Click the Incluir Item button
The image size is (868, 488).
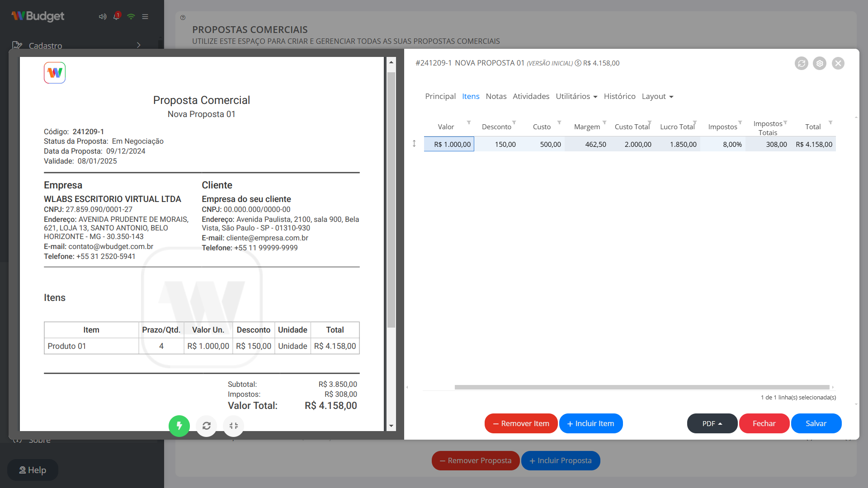click(x=591, y=423)
